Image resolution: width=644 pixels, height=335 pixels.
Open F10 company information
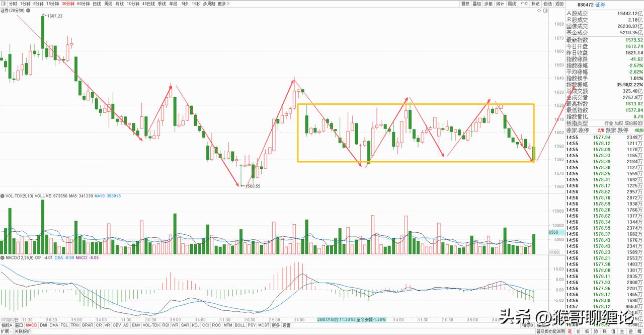(x=524, y=4)
